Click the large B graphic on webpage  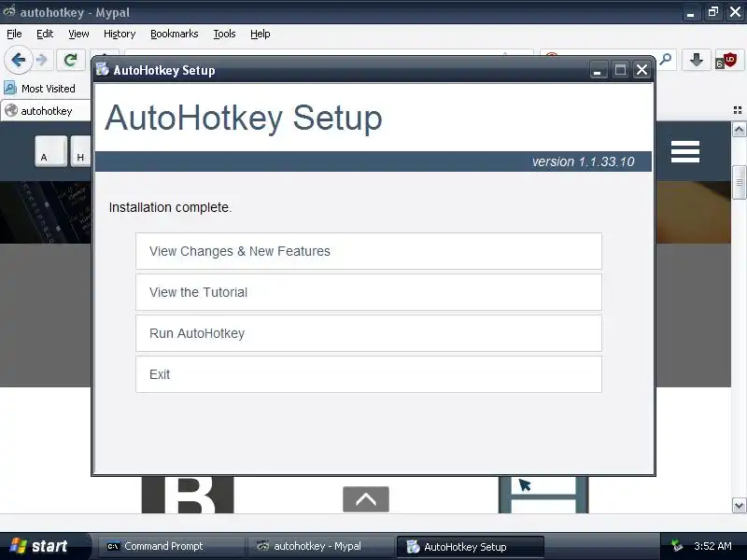click(188, 495)
